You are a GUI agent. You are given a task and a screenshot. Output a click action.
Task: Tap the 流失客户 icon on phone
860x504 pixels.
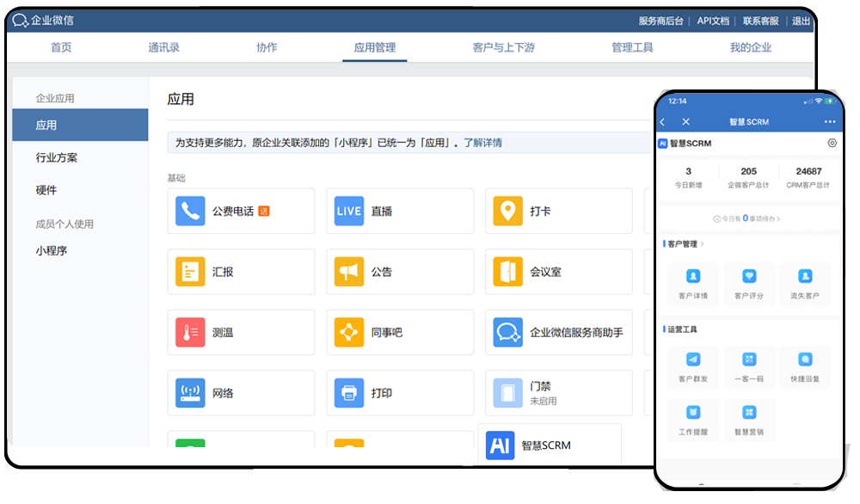point(805,276)
